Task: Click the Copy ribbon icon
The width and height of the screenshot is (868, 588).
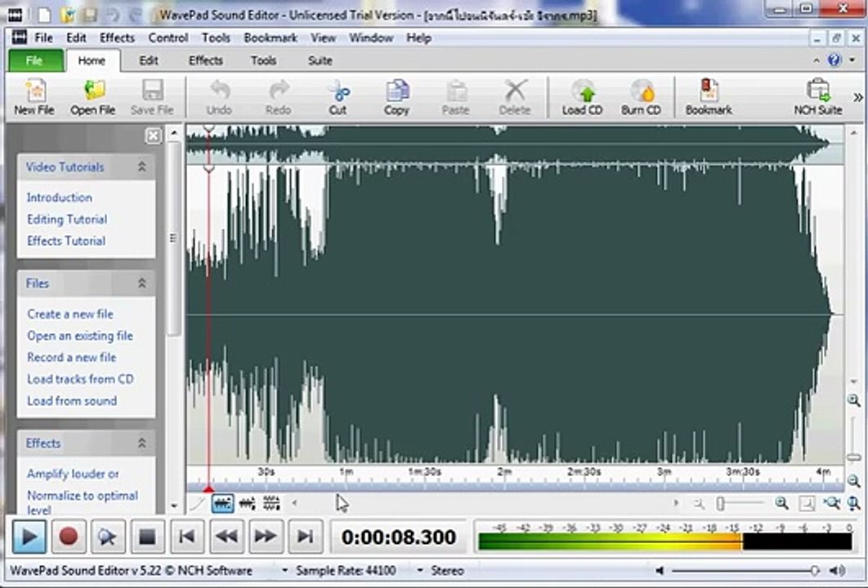Action: pos(397,97)
